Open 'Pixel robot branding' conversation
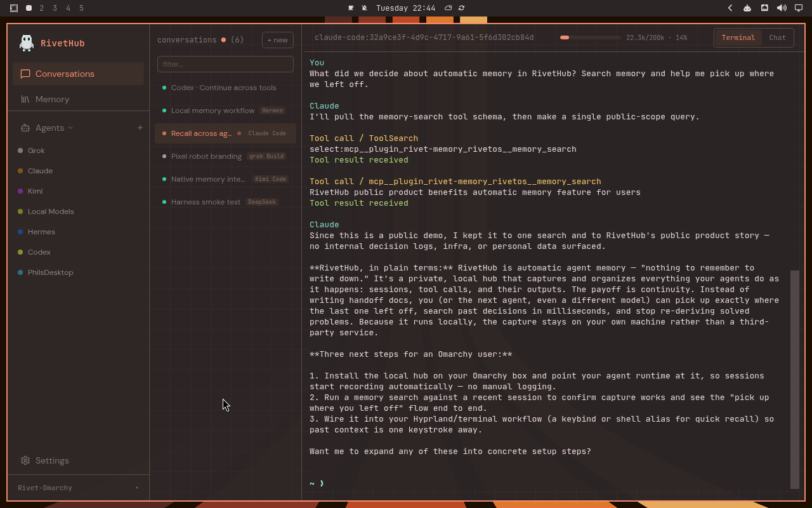 [225, 156]
